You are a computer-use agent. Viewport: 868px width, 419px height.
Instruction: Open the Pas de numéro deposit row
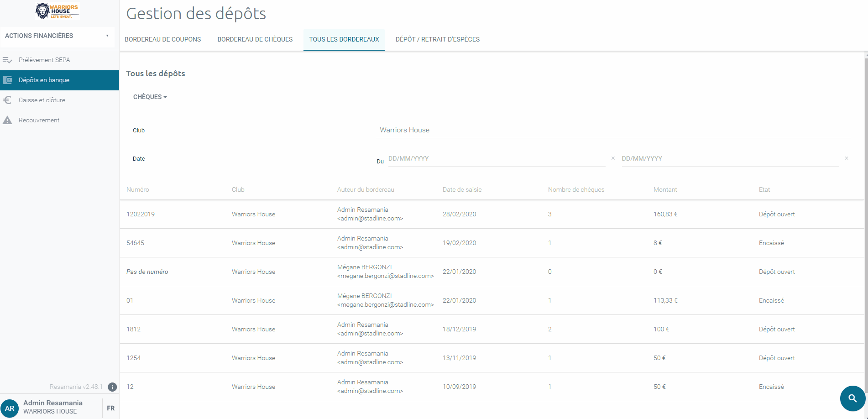coord(492,272)
